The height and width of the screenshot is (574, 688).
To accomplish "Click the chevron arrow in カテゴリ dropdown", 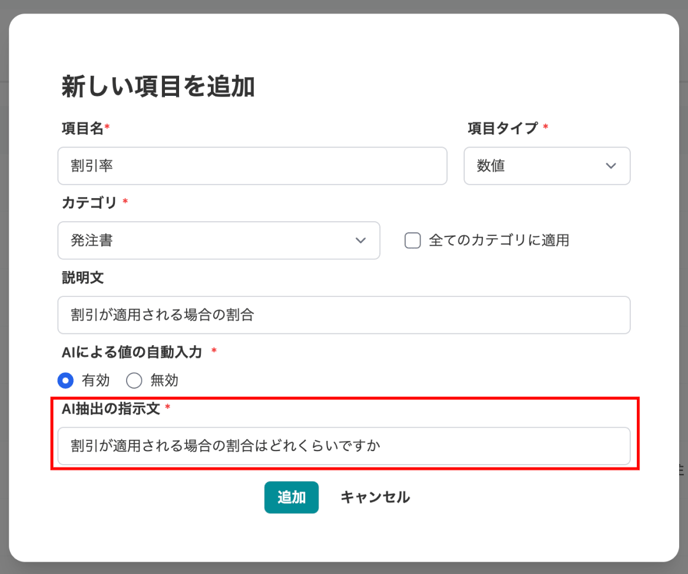I will click(x=360, y=240).
